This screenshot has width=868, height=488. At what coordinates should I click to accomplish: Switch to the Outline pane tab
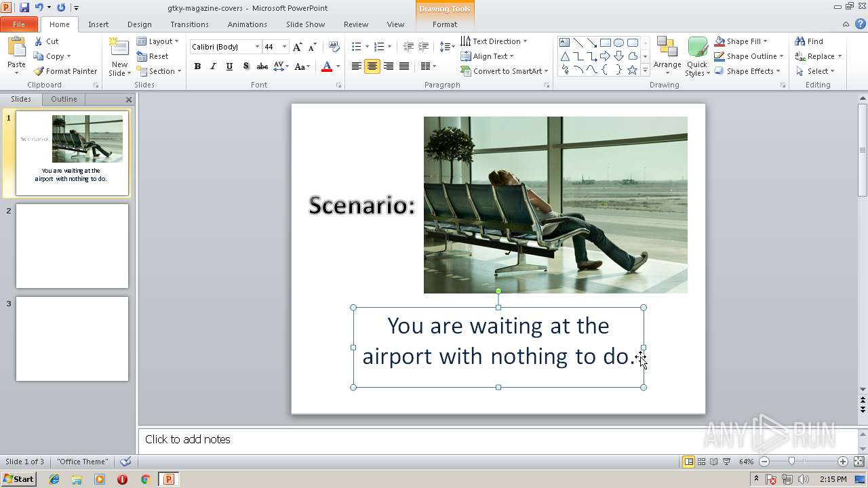[x=64, y=99]
